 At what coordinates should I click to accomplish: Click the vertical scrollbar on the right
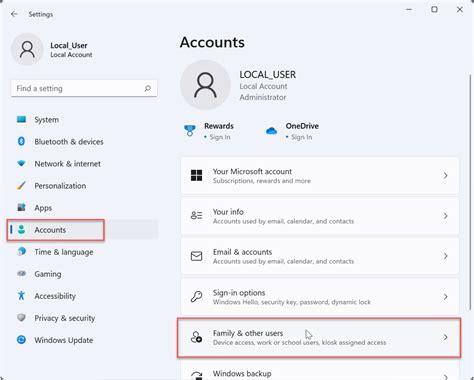pyautogui.click(x=470, y=192)
